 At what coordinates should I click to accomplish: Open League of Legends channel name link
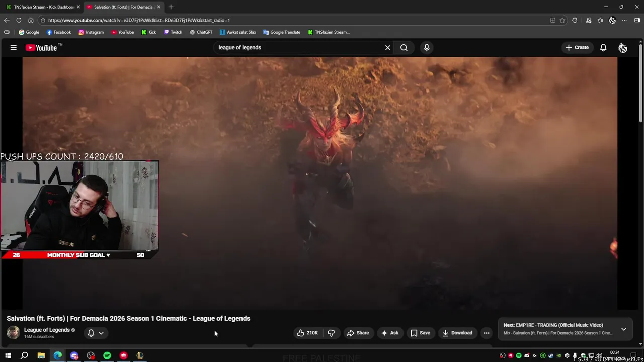[47, 330]
